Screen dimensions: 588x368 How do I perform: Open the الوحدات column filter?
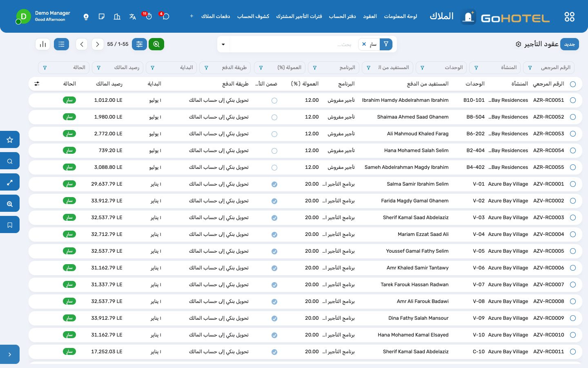click(x=441, y=67)
